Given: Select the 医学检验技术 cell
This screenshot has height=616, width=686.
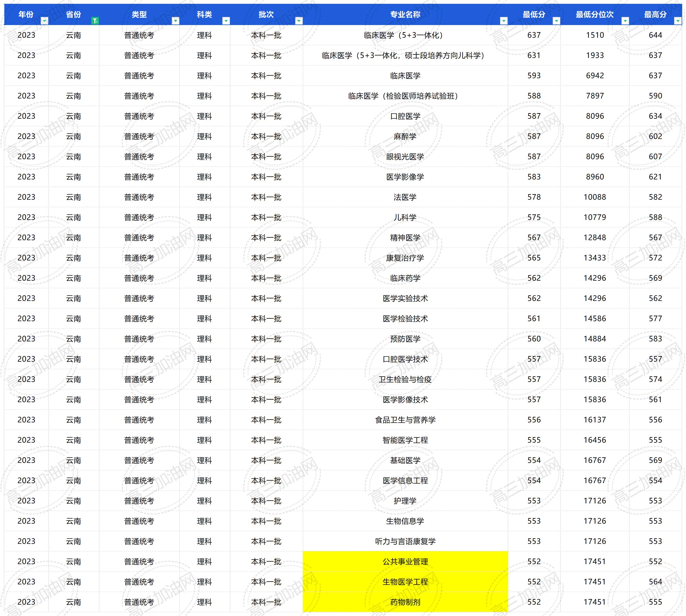Looking at the screenshot, I should 405,318.
